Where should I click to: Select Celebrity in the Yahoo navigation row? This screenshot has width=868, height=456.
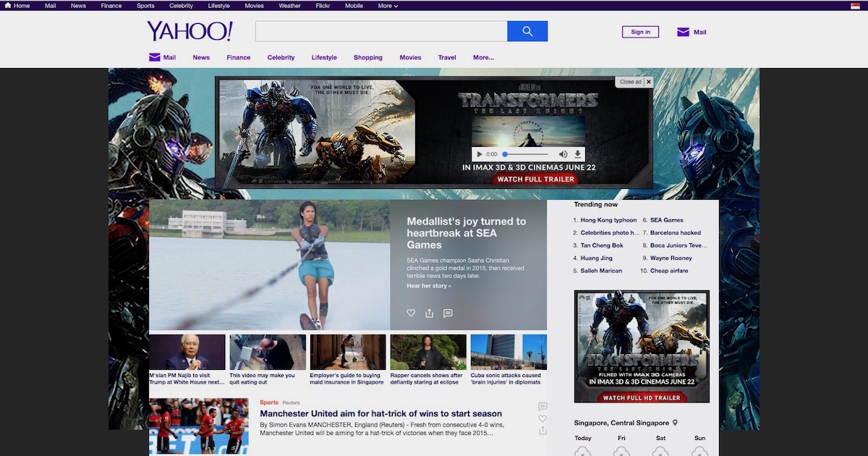[x=281, y=57]
